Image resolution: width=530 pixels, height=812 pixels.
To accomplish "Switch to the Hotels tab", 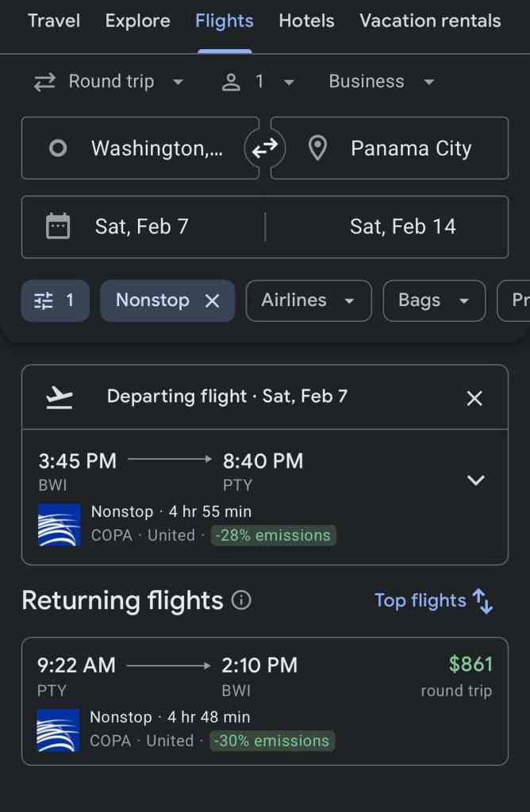I will [306, 21].
